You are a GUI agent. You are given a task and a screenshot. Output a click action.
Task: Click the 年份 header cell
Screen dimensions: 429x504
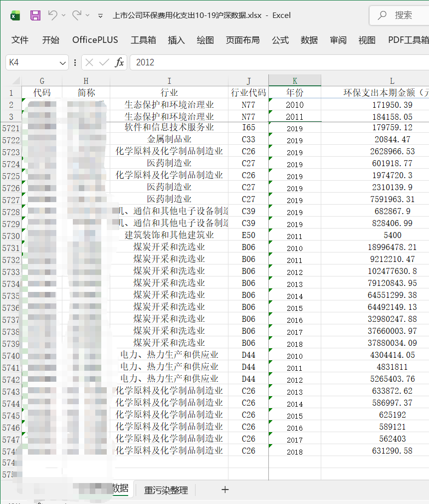point(295,93)
